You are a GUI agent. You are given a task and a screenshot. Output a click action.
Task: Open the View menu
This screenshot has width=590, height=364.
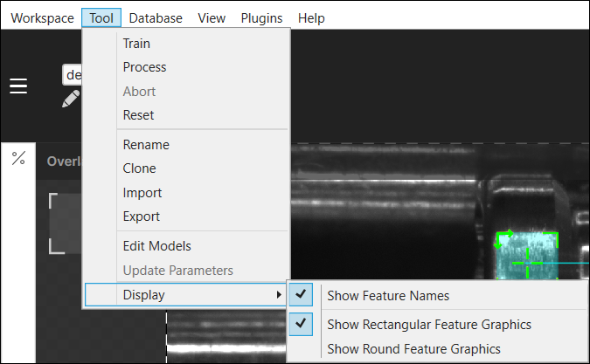[x=212, y=17]
